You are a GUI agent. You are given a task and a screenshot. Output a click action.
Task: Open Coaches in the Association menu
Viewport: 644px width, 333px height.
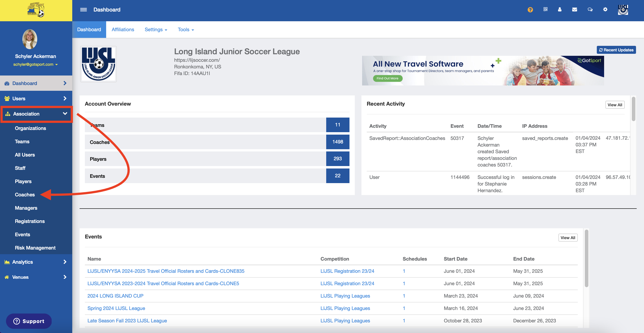pyautogui.click(x=25, y=194)
